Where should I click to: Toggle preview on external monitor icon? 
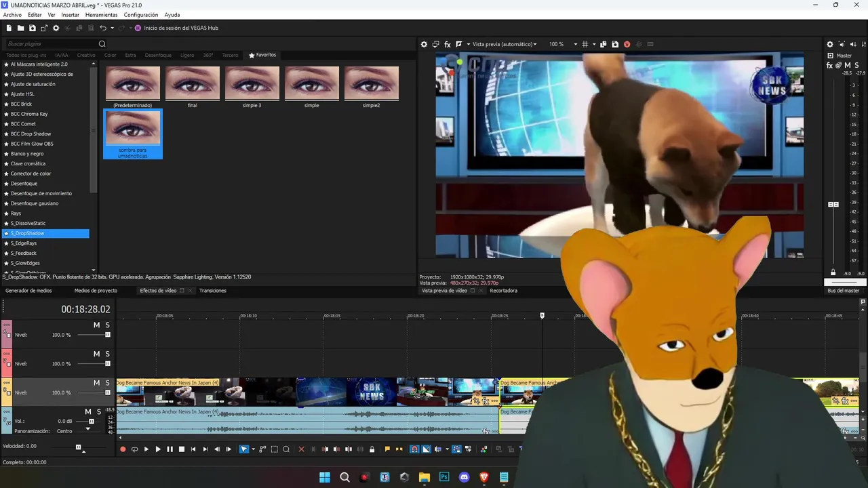pyautogui.click(x=436, y=44)
